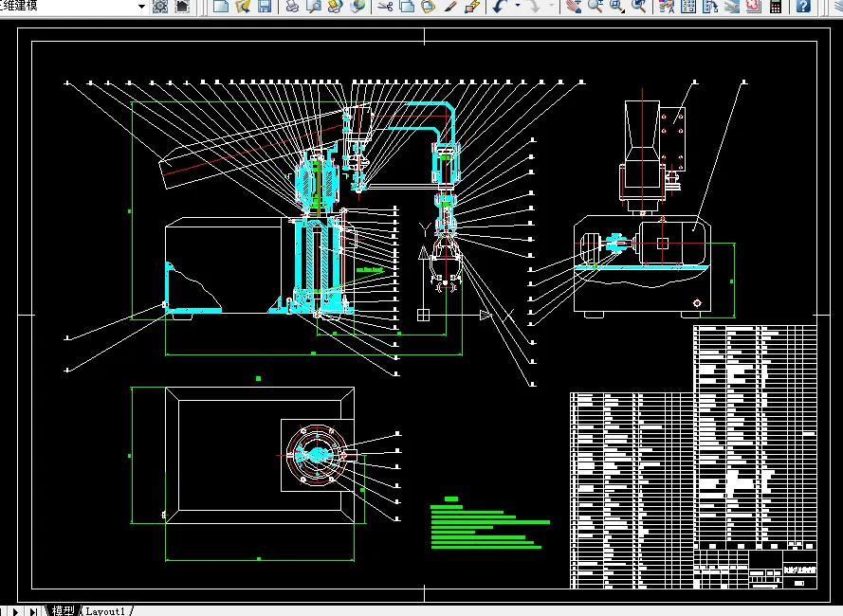843x616 pixels.
Task: Click the Zoom Window flyout icon
Action: click(616, 7)
